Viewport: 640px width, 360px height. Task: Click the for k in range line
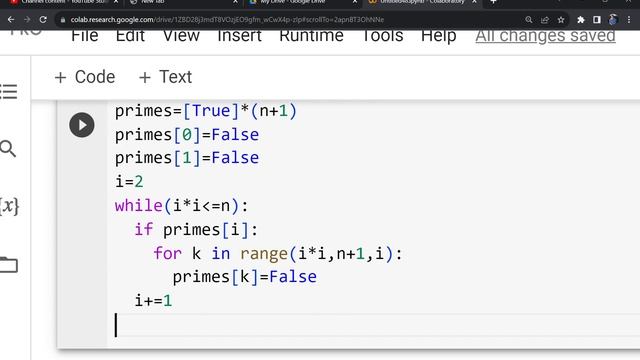click(x=278, y=254)
